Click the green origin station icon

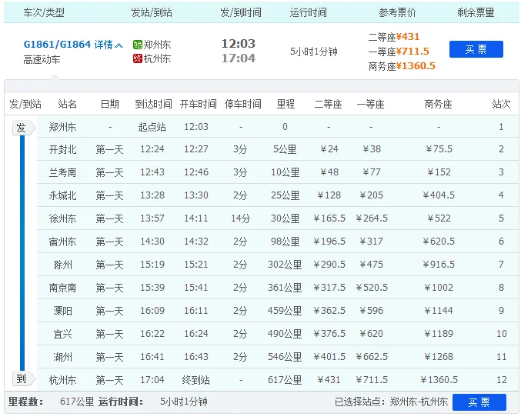(x=138, y=45)
